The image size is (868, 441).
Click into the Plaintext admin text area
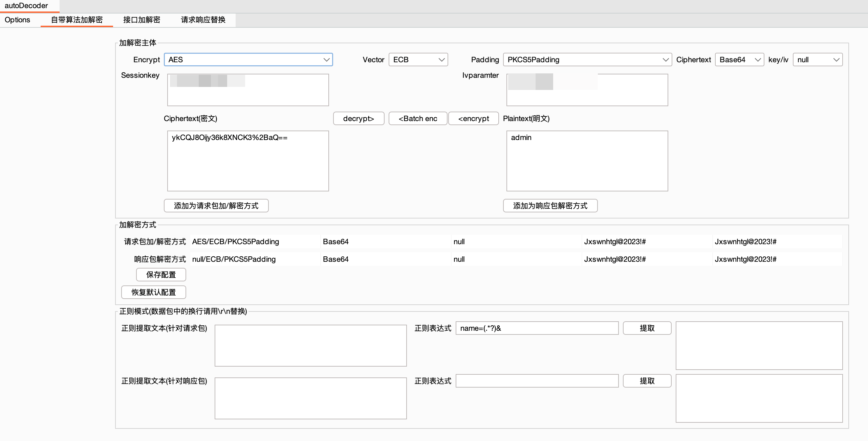[x=587, y=161]
